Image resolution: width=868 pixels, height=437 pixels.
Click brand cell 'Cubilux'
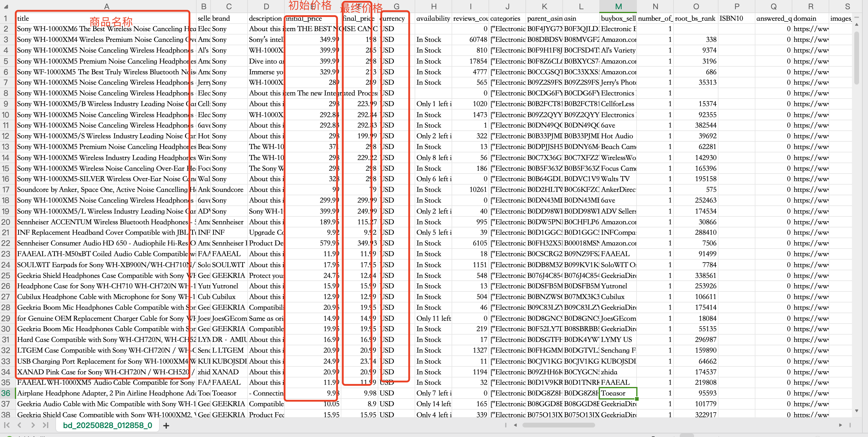click(229, 296)
